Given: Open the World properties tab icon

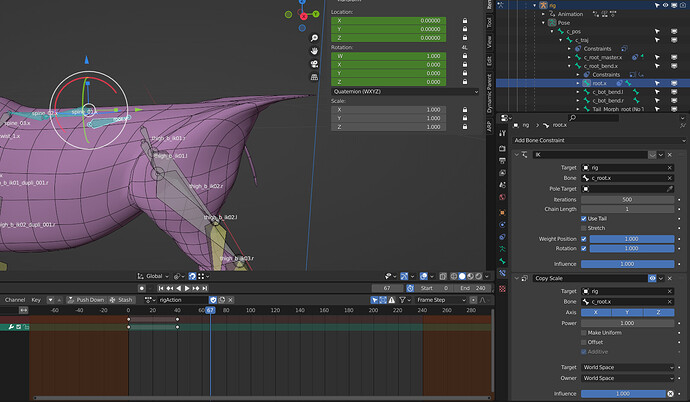Looking at the screenshot, I should click(x=502, y=197).
